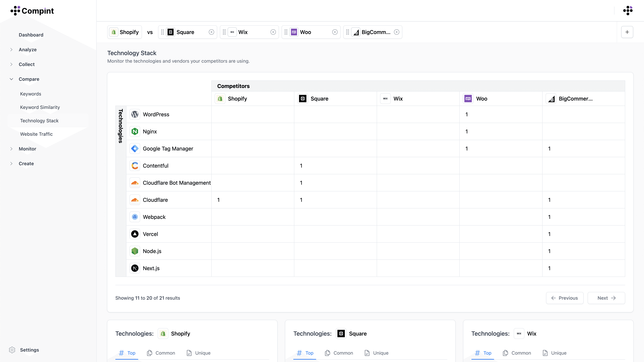
Task: Click the Nginx icon in table
Action: click(135, 131)
